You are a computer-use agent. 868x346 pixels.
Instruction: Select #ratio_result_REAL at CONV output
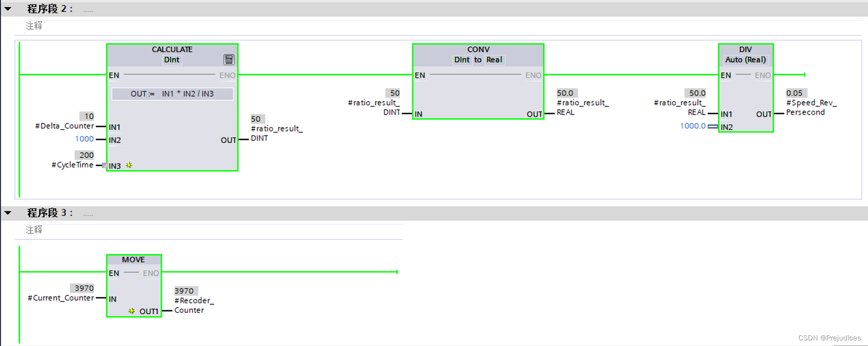pyautogui.click(x=583, y=107)
